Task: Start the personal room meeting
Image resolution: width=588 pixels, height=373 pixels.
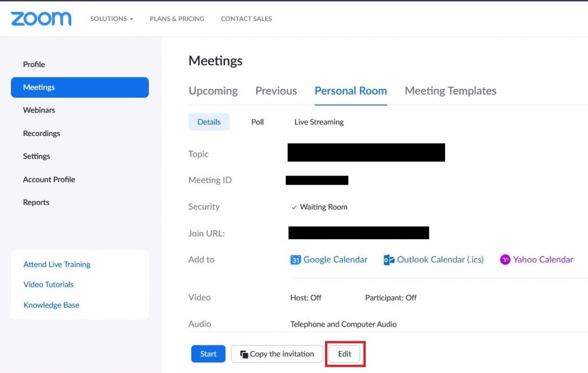Action: tap(208, 354)
